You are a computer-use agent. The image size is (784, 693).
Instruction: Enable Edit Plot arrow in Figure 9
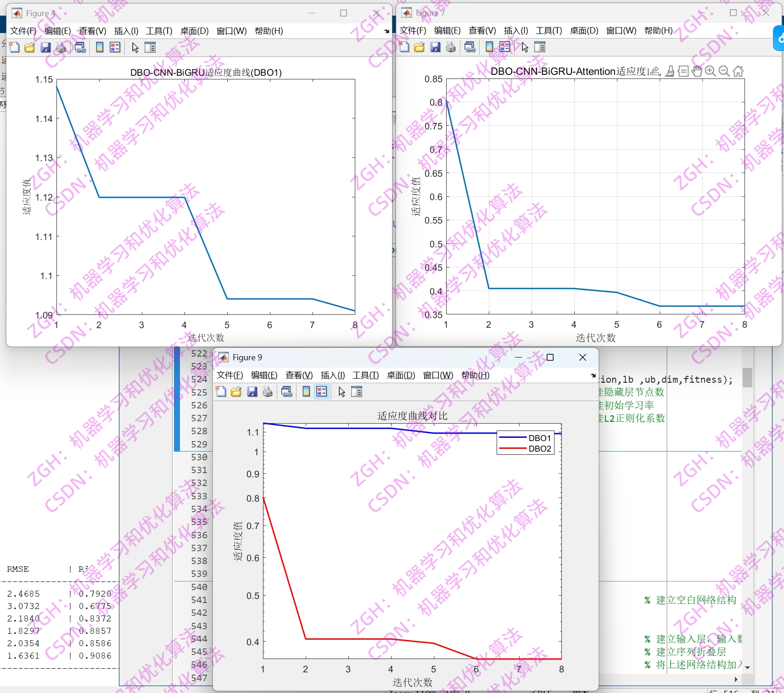342,391
